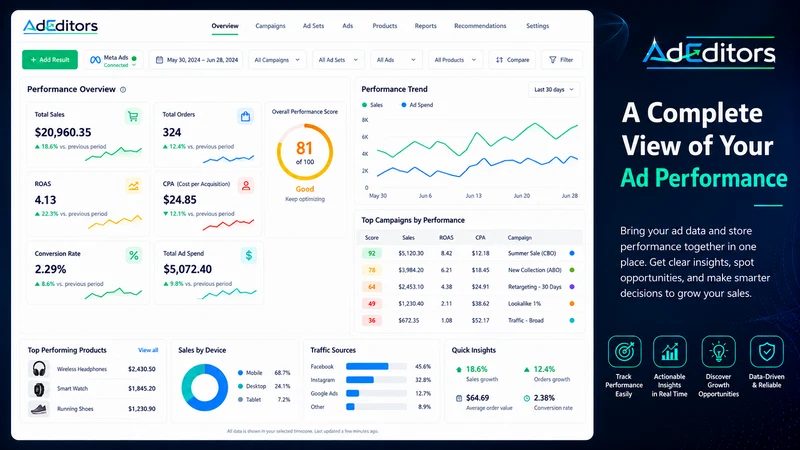The height and width of the screenshot is (450, 800).
Task: Click the CPA person icon
Action: click(246, 186)
